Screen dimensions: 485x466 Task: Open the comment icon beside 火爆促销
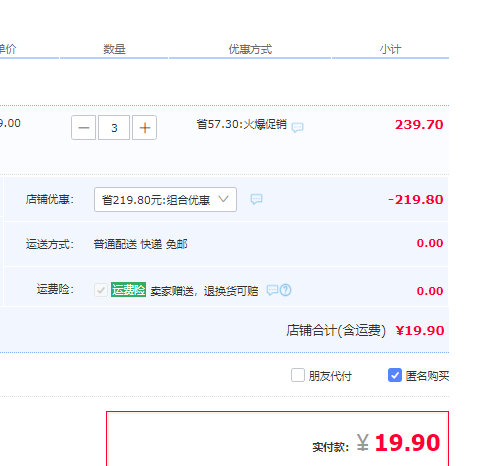click(x=297, y=127)
